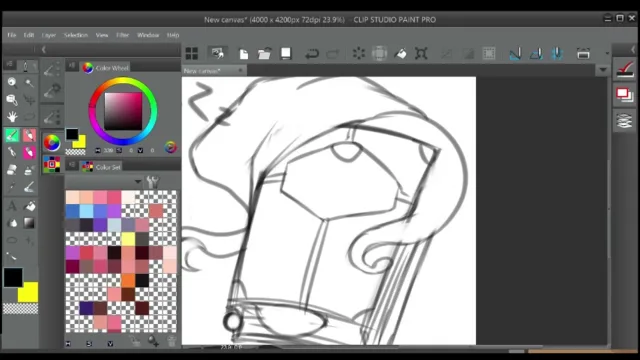Select the Text tool
The width and height of the screenshot is (640, 360).
point(12,206)
